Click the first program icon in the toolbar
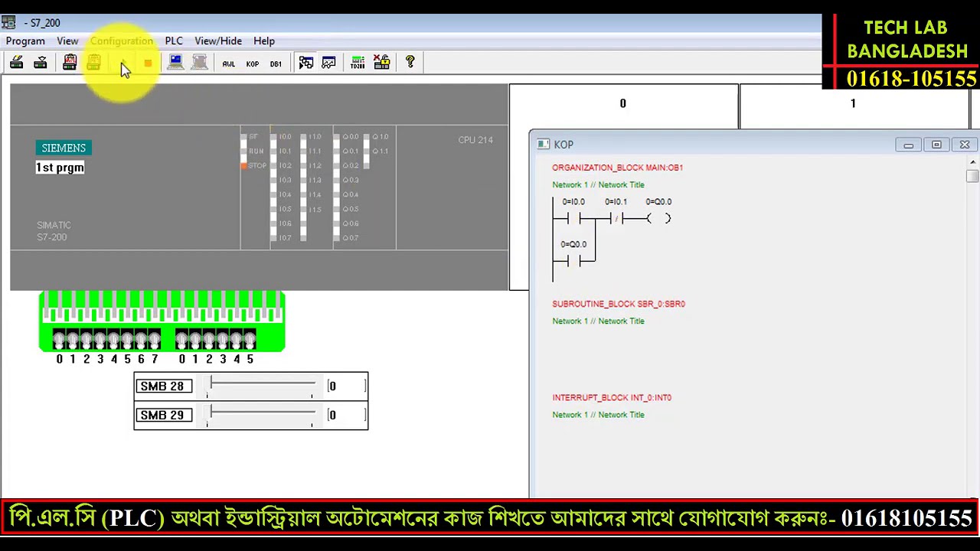980x551 pixels. (17, 63)
